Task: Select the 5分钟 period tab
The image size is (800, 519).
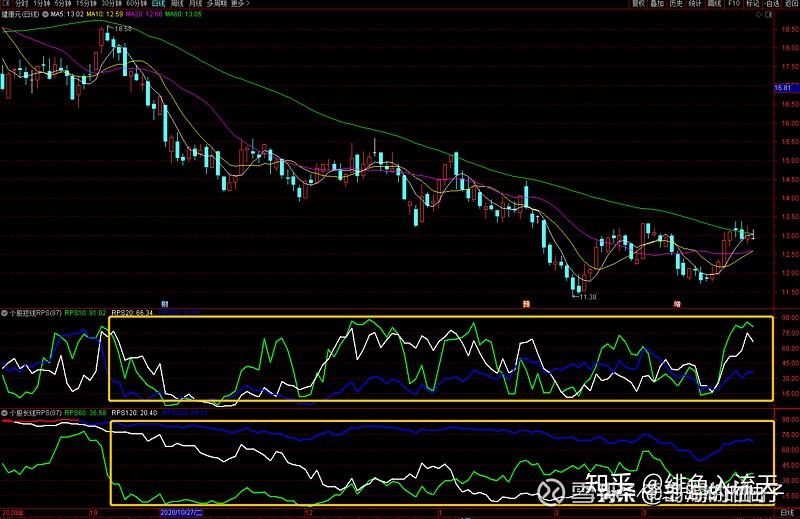Action: [63, 3]
